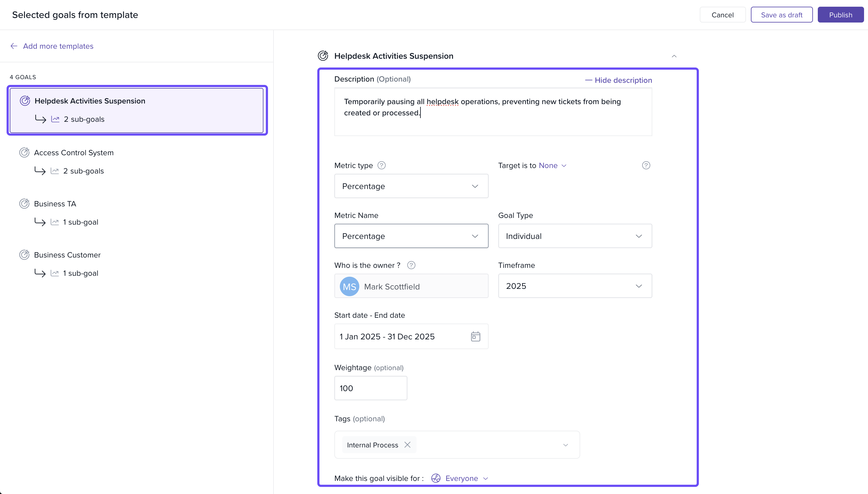Select Access Control System goal

pos(74,153)
